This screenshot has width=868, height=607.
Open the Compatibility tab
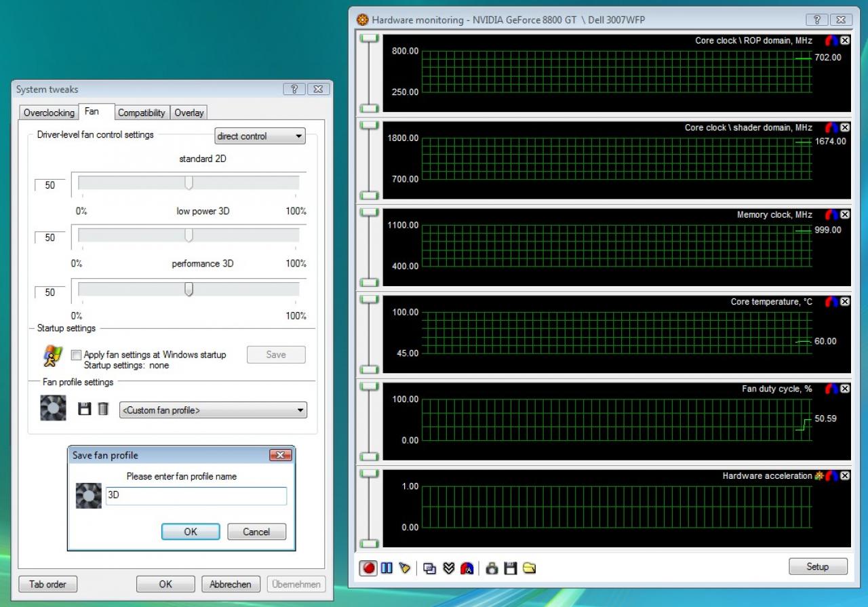click(141, 113)
